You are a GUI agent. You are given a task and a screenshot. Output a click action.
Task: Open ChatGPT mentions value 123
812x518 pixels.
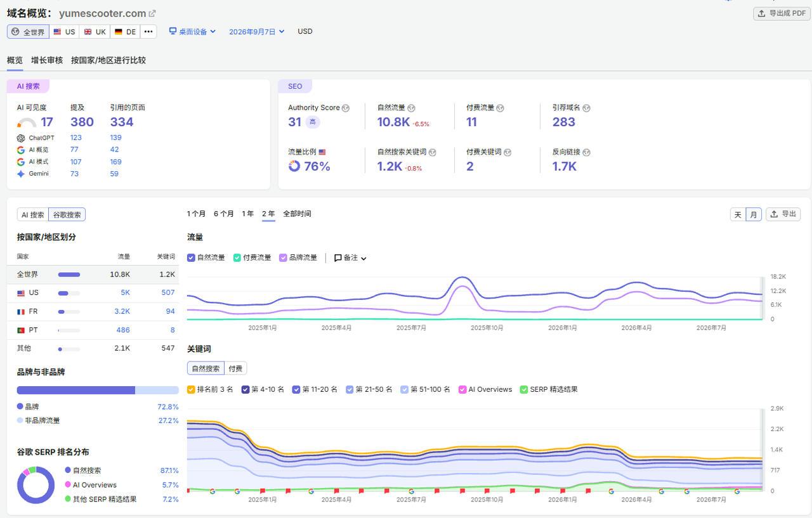pyautogui.click(x=76, y=138)
